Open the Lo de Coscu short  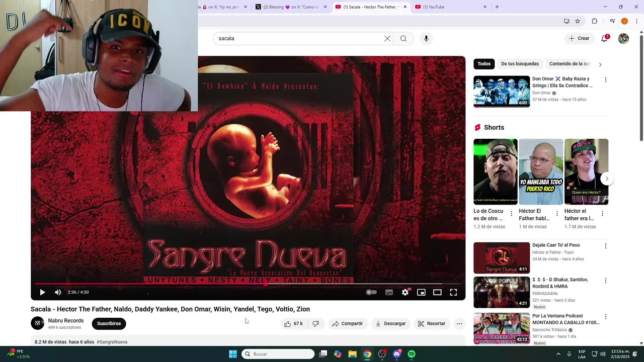[495, 171]
